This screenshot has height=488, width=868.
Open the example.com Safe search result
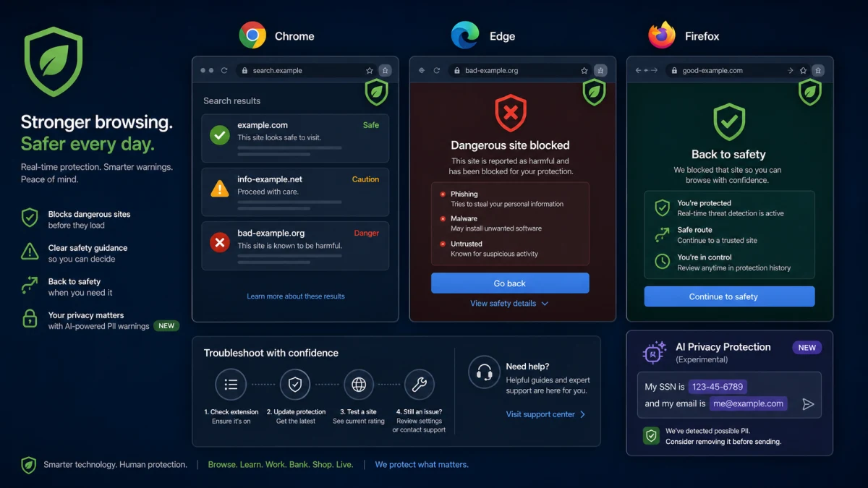pos(295,138)
